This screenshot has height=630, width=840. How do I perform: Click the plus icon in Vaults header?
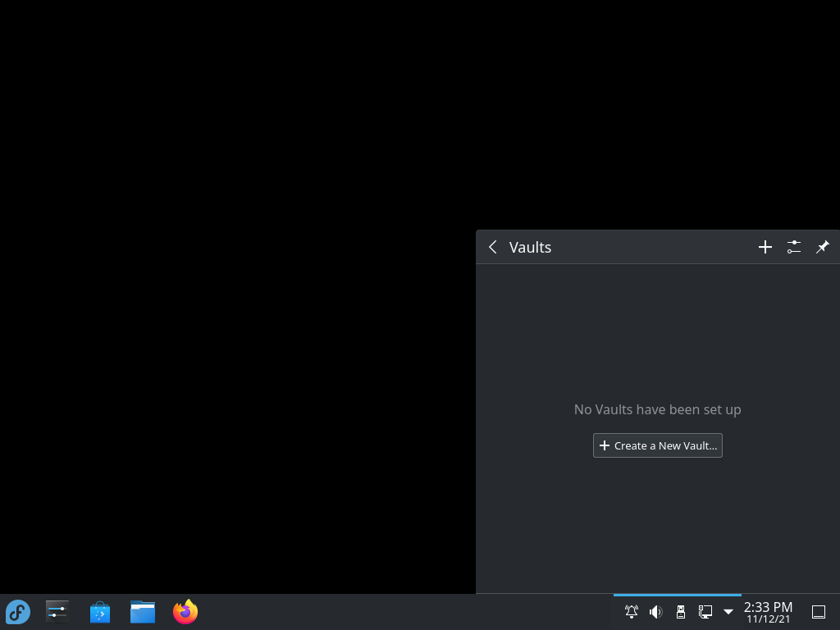(x=765, y=247)
